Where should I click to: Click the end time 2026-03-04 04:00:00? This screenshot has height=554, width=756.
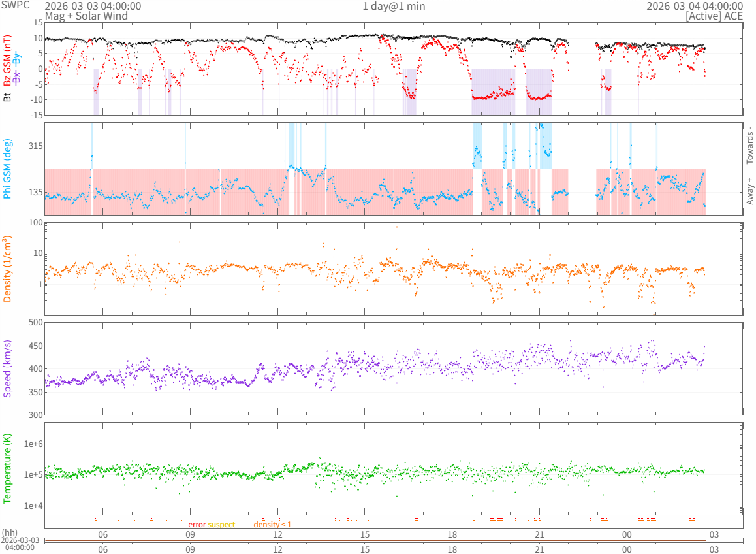(x=694, y=6)
